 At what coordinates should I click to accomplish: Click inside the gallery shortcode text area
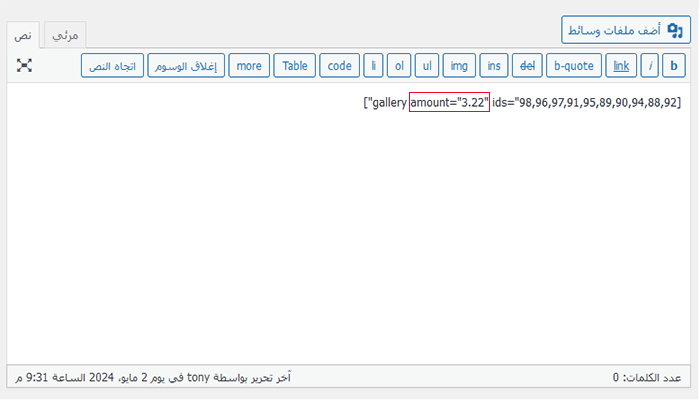coord(349,223)
